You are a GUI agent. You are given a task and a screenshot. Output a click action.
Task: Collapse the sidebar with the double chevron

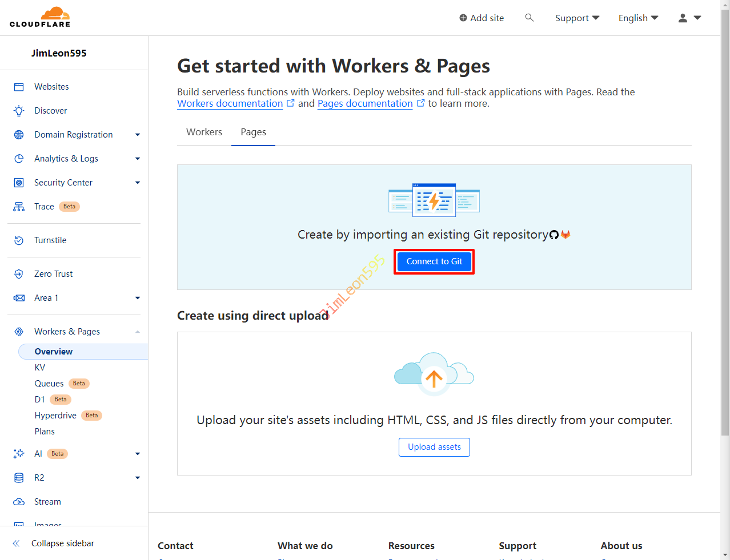point(17,543)
